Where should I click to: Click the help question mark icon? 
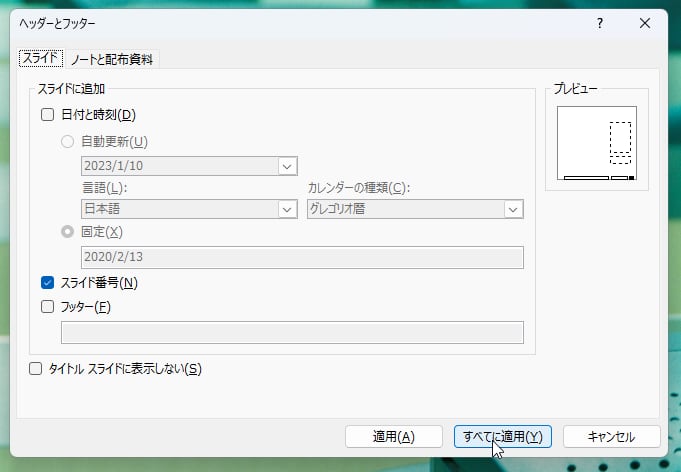(600, 23)
